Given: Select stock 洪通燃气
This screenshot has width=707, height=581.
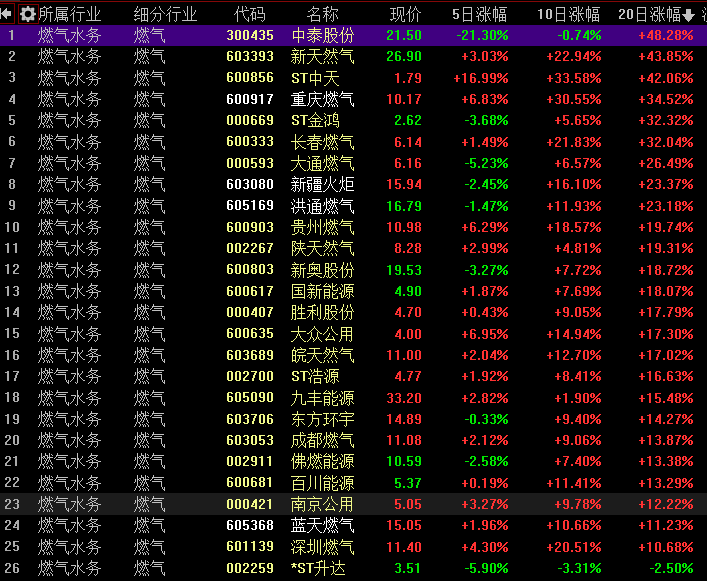Looking at the screenshot, I should point(323,206).
